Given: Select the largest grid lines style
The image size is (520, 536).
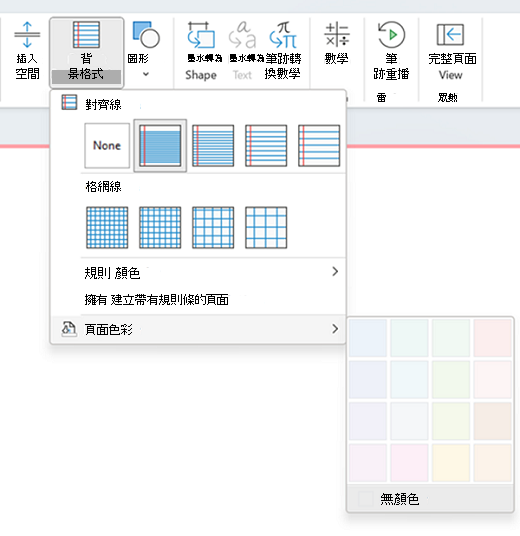Looking at the screenshot, I should click(x=266, y=227).
